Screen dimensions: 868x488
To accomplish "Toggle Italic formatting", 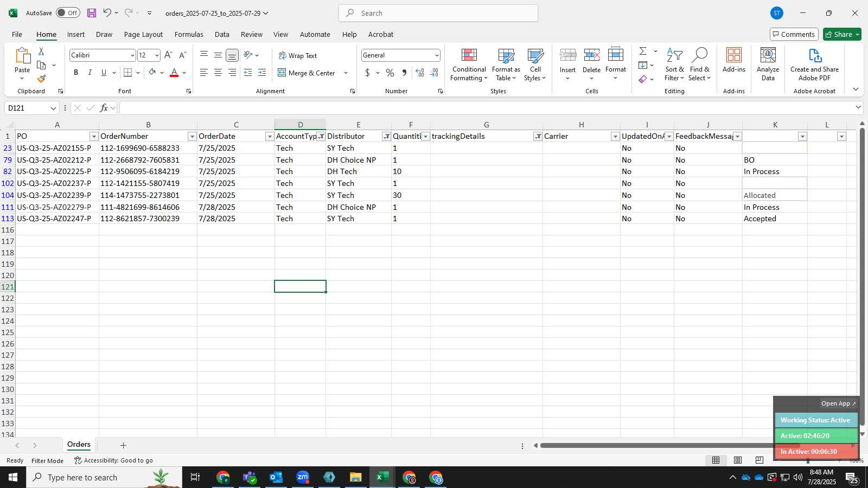I will [90, 73].
